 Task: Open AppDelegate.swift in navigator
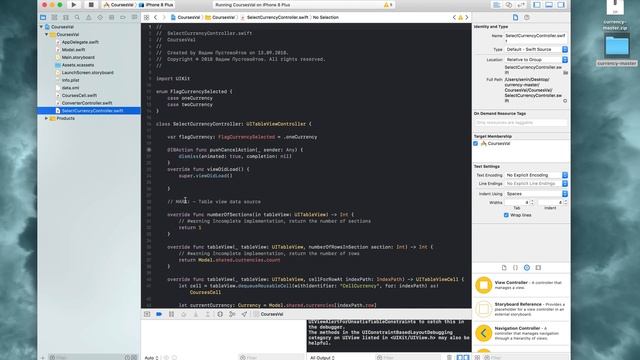click(x=80, y=42)
